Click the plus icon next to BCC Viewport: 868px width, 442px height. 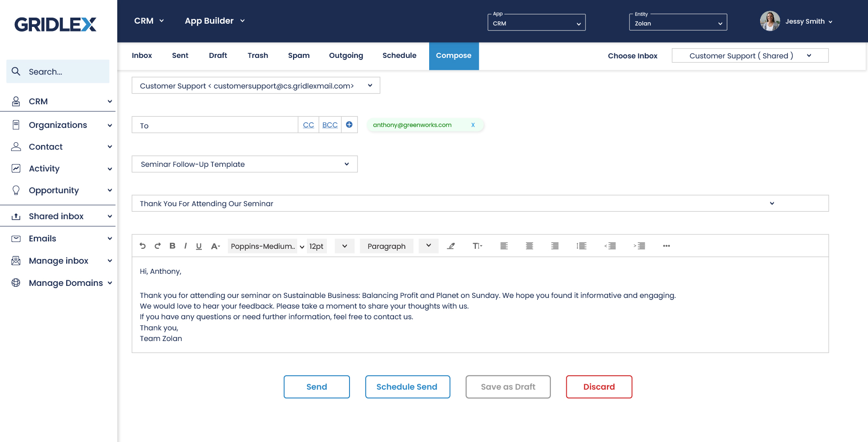coord(349,124)
